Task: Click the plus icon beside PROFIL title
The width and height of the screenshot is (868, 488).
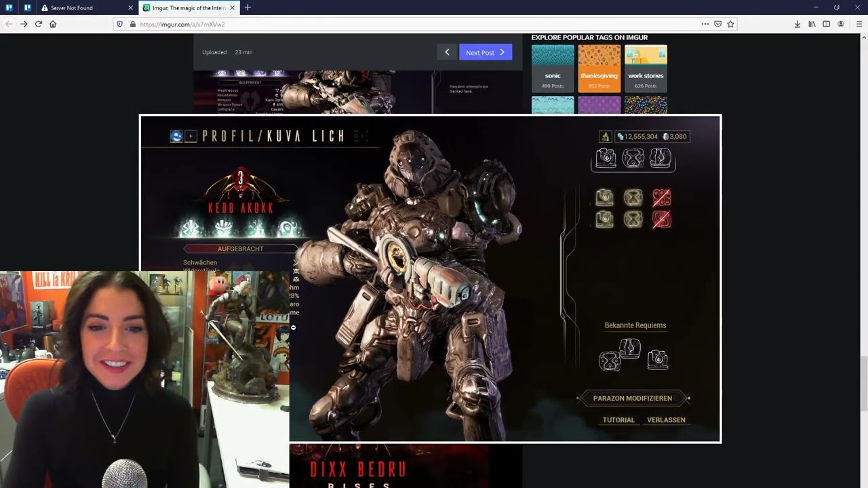Action: click(191, 136)
